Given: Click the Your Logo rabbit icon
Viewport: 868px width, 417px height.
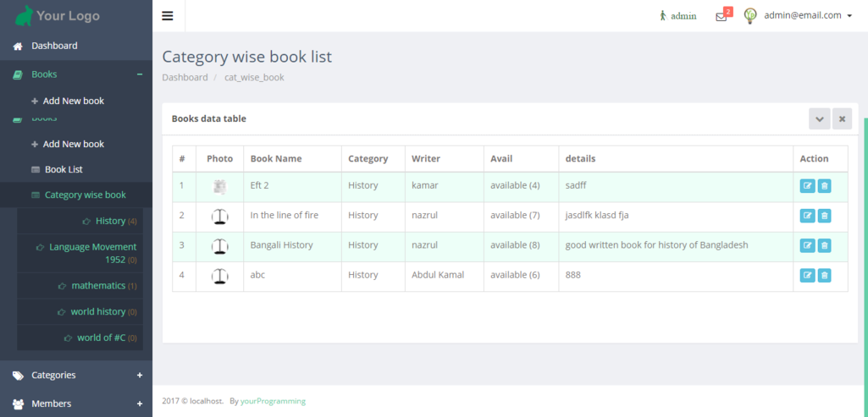Looking at the screenshot, I should click(24, 16).
